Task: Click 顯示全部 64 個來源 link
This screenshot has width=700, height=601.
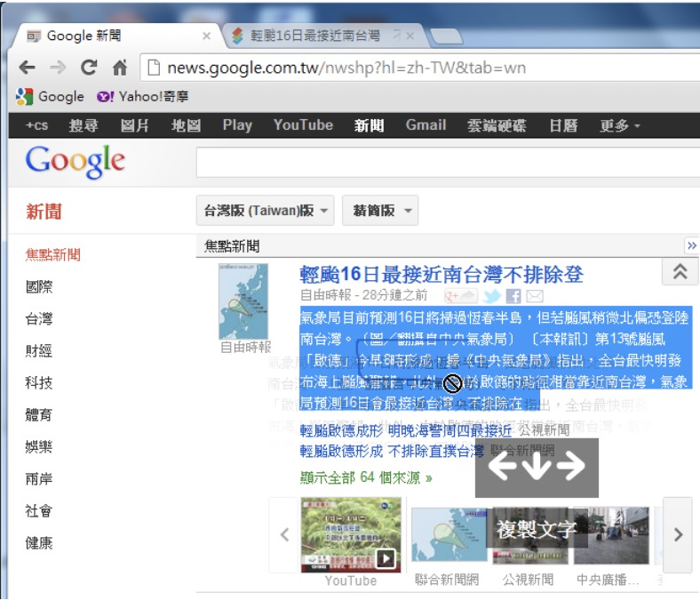Action: (x=366, y=477)
